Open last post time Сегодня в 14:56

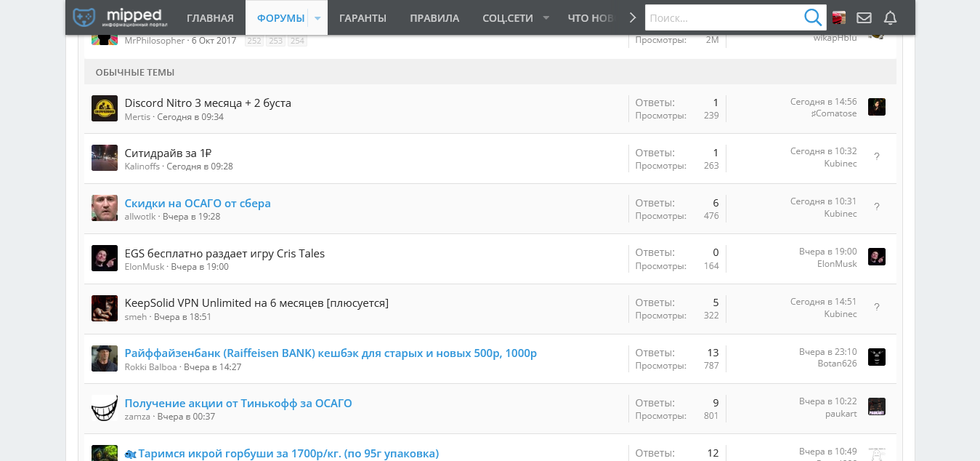824,102
